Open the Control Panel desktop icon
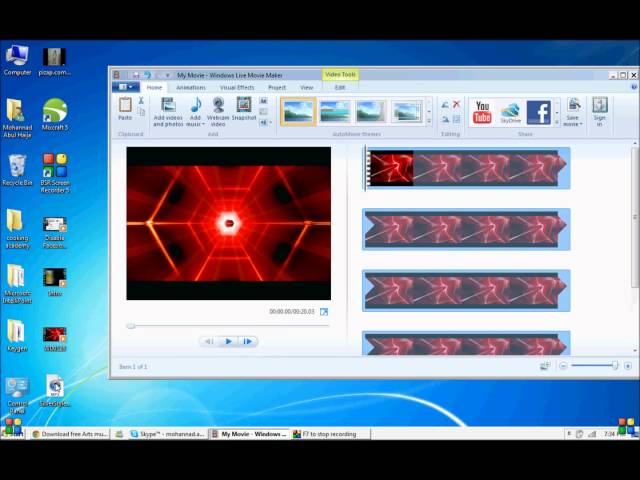Viewport: 640px width, 480px height. click(17, 395)
